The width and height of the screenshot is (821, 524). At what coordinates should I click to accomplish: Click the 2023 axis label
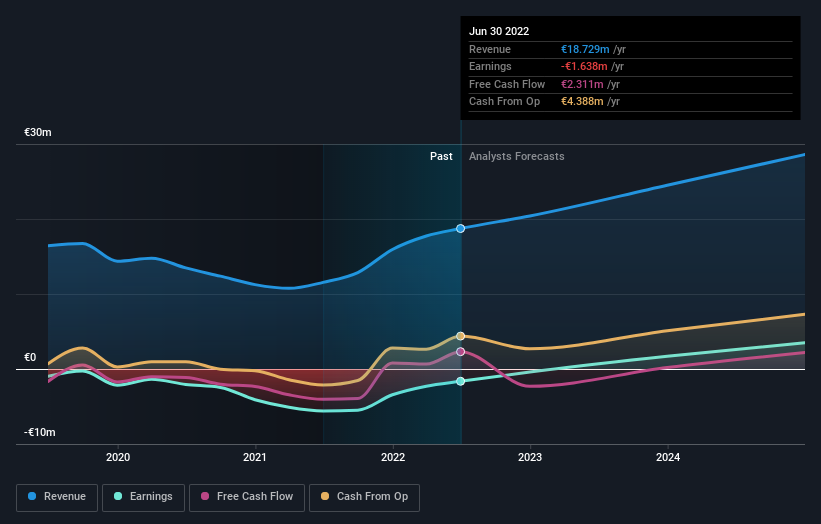click(530, 458)
